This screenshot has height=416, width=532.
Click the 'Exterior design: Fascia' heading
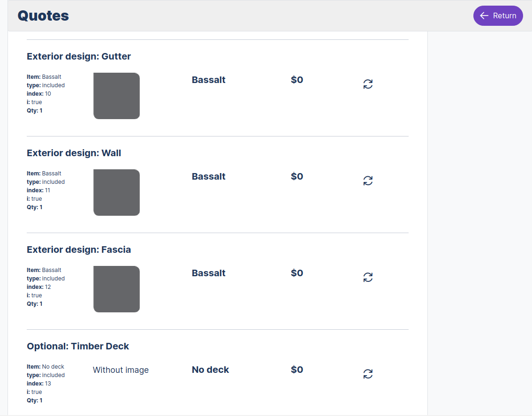(79, 250)
